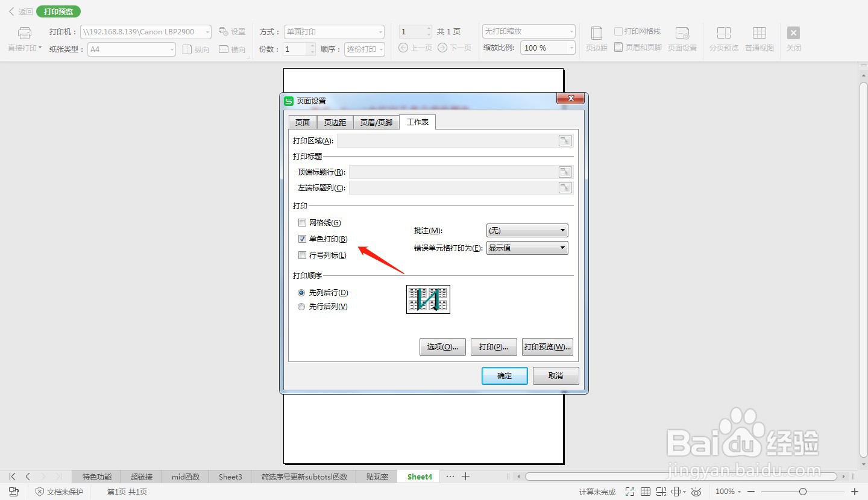Click zoom out minus icon
This screenshot has height=500, width=868.
752,492
